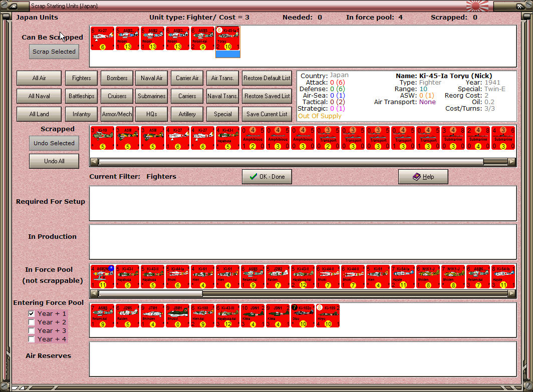533x392 pixels.
Task: Select the J2M5 Raiden unit entering force pool
Action: [x=127, y=315]
